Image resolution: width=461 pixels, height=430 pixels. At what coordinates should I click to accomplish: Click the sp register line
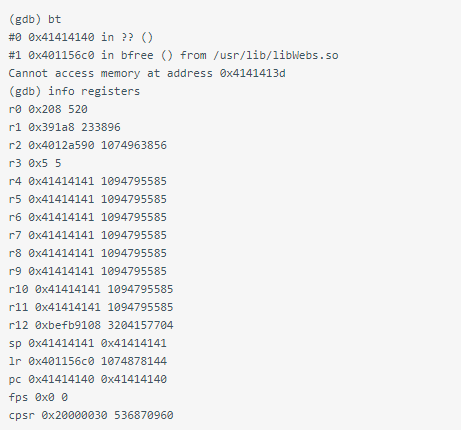tap(88, 343)
